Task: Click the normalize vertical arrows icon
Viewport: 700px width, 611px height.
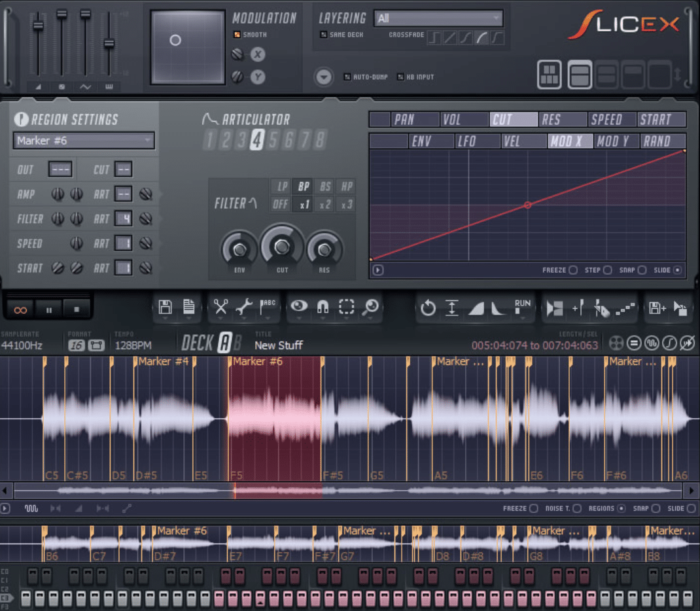Action: pyautogui.click(x=452, y=308)
